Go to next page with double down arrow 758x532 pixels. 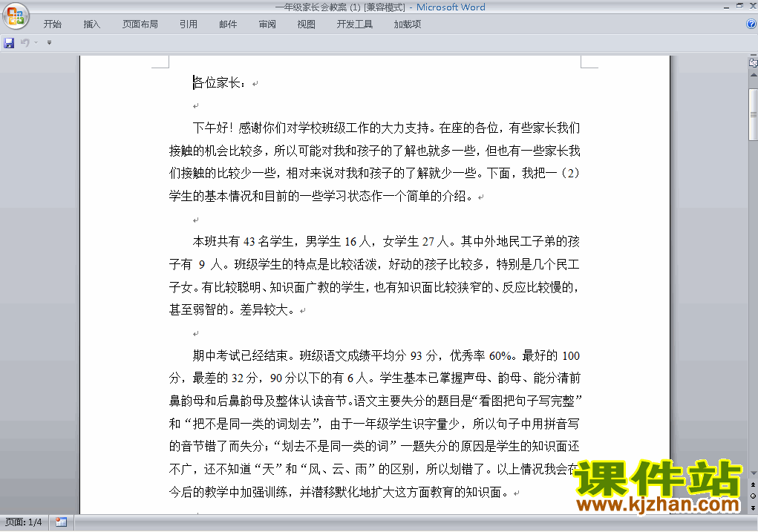click(753, 508)
